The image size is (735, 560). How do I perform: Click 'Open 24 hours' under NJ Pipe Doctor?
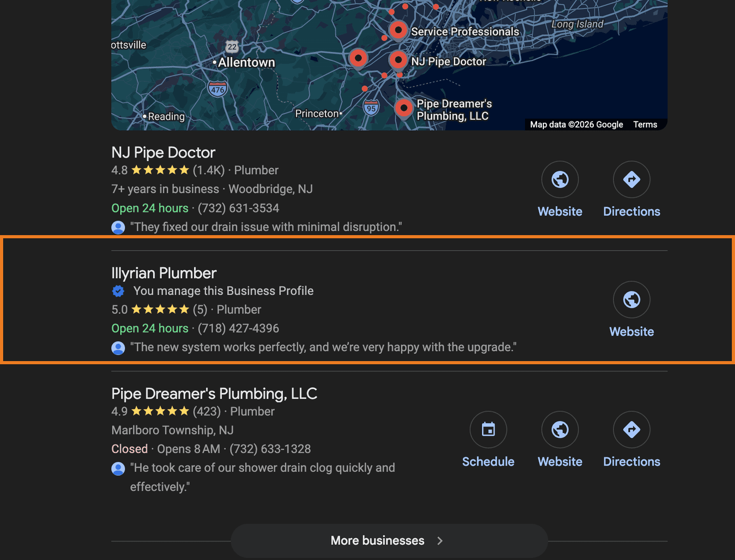150,208
